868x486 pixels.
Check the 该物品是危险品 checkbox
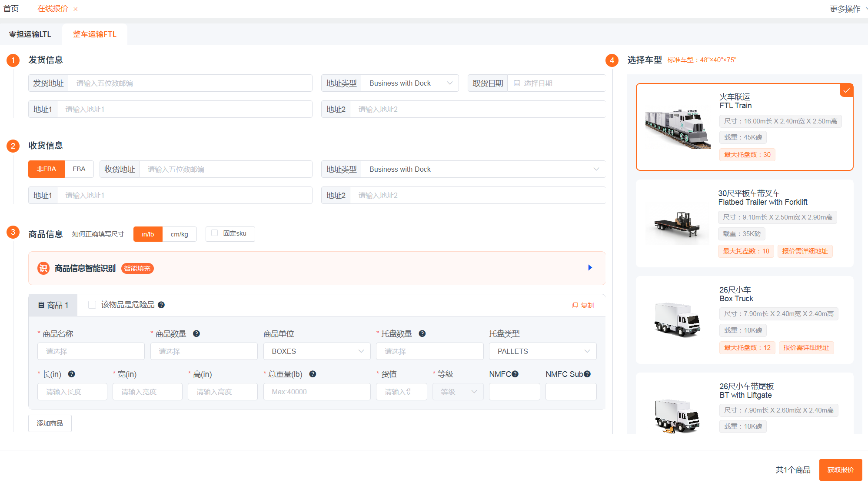point(92,305)
